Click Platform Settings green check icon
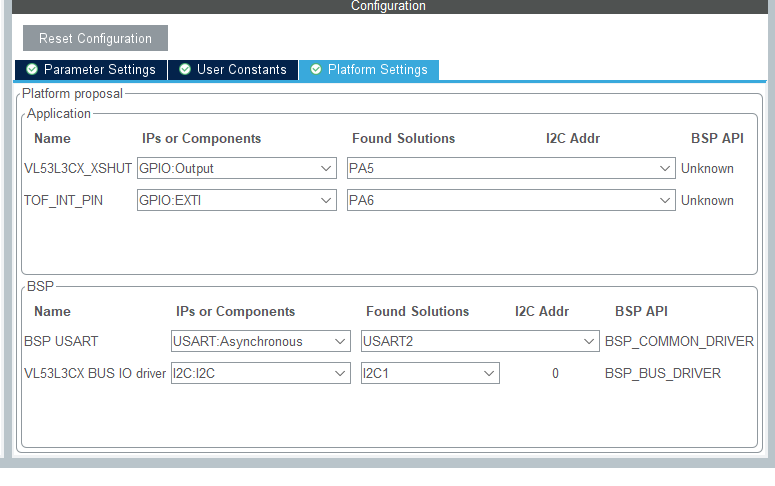775x486 pixels. point(316,69)
